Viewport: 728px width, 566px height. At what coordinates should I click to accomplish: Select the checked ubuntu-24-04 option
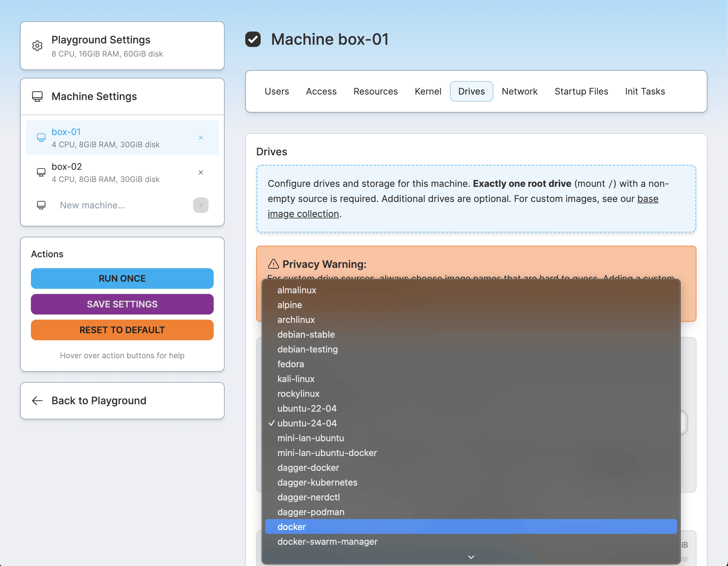[x=471, y=423]
